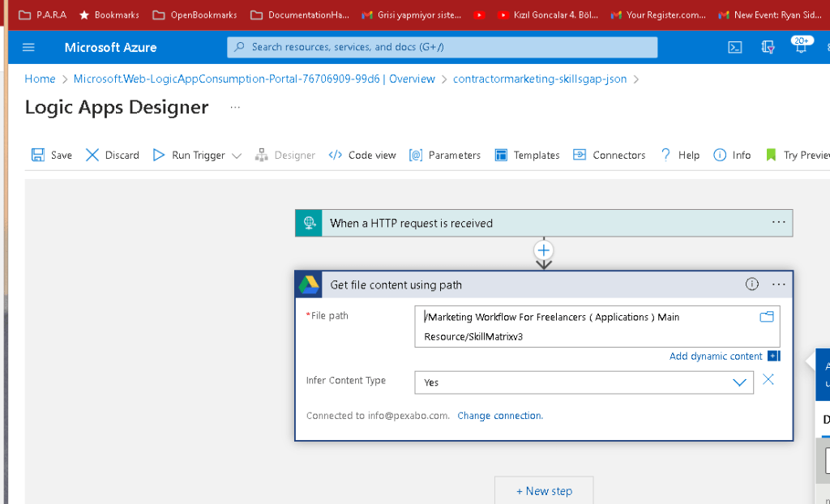
Task: Click the Save icon in the designer toolbar
Action: point(37,155)
